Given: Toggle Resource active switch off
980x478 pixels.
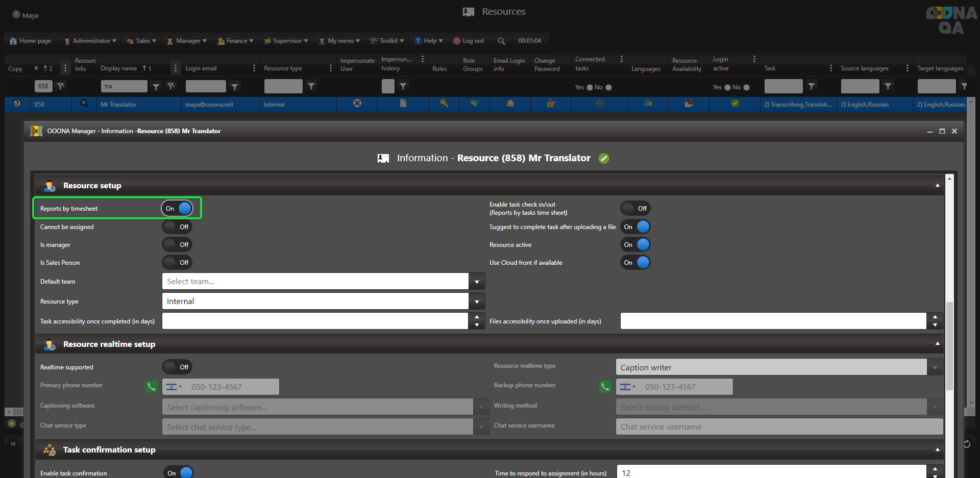Looking at the screenshot, I should click(635, 245).
